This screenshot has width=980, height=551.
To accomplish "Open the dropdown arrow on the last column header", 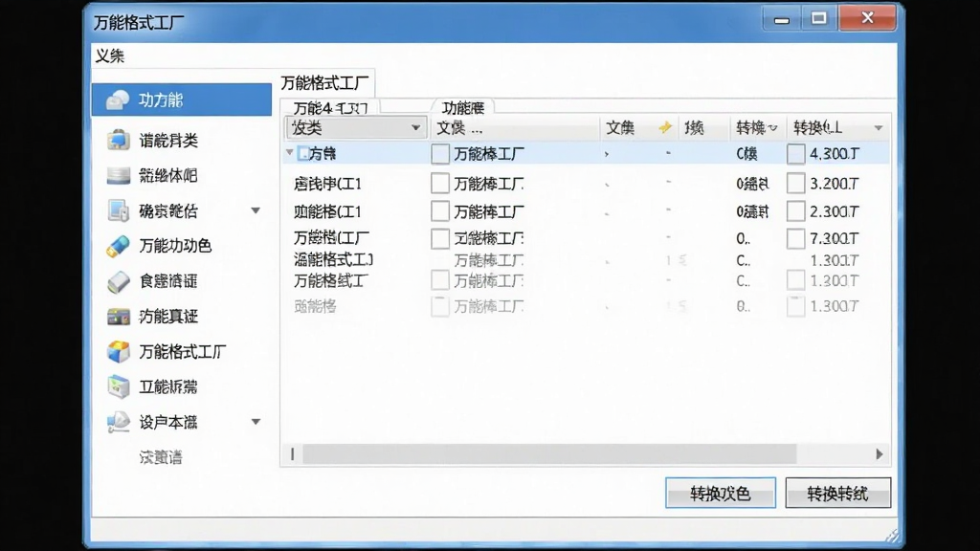I will click(879, 128).
